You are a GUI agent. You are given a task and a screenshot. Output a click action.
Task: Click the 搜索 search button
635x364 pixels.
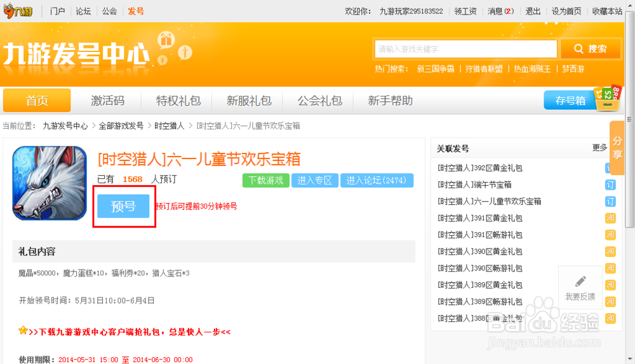pos(591,49)
